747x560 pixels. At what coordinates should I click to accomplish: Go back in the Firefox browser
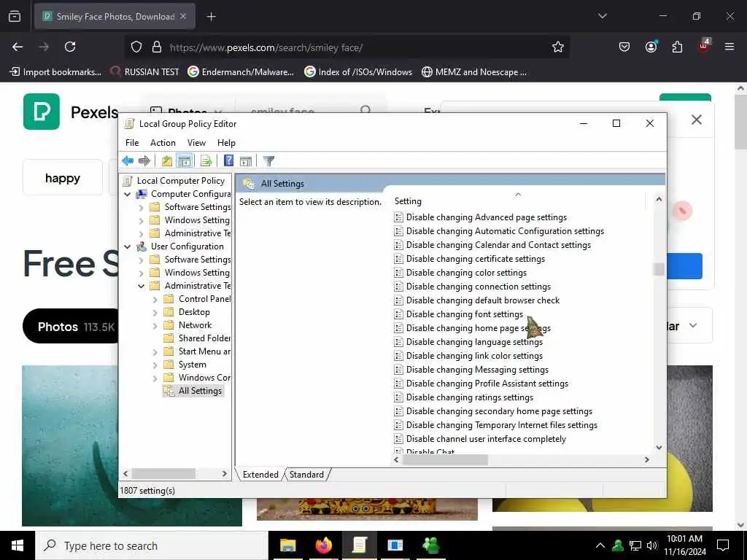(x=18, y=47)
